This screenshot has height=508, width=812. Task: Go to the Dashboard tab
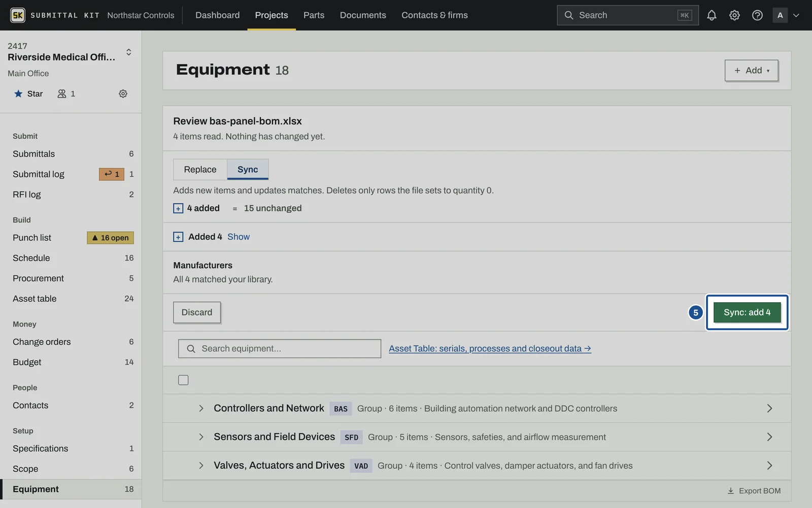(x=217, y=15)
